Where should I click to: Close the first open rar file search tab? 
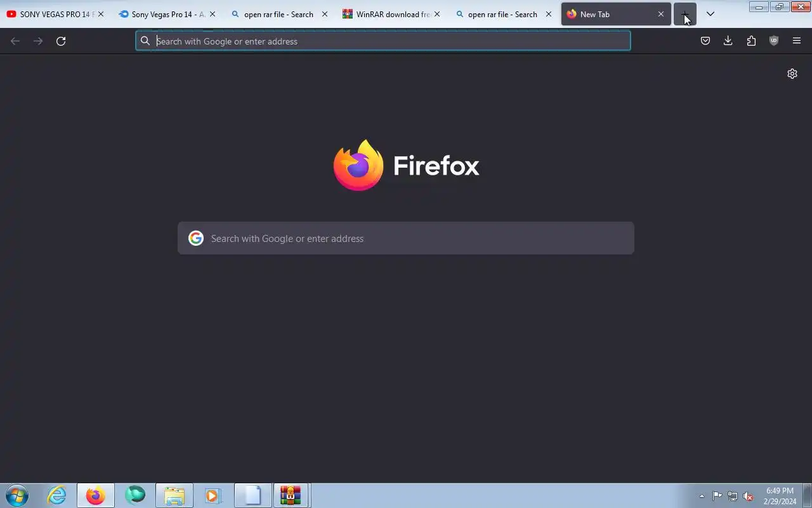[325, 14]
